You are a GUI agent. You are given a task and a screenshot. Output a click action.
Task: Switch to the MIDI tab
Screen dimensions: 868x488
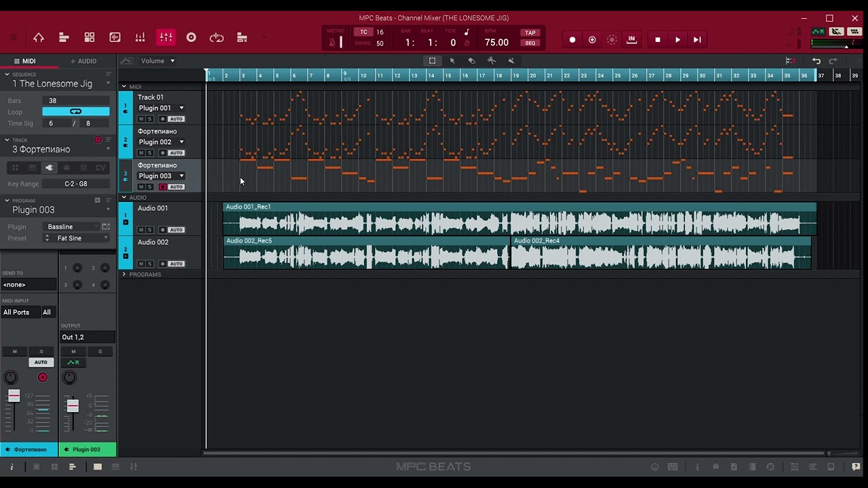click(x=25, y=61)
